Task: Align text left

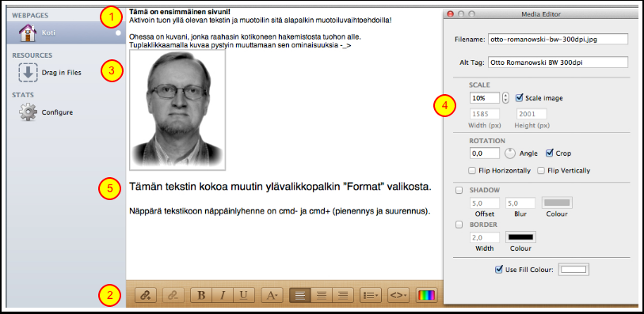Action: tap(300, 295)
